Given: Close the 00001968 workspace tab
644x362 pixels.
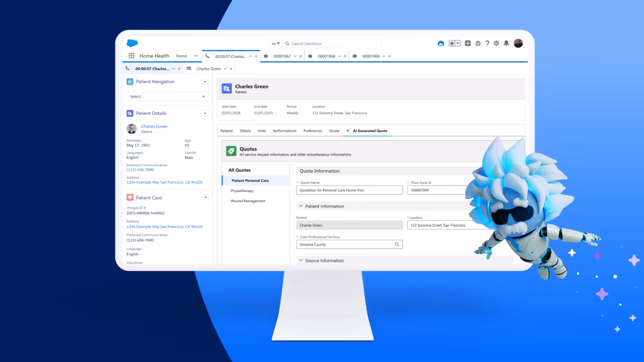Looking at the screenshot, I should [x=345, y=56].
